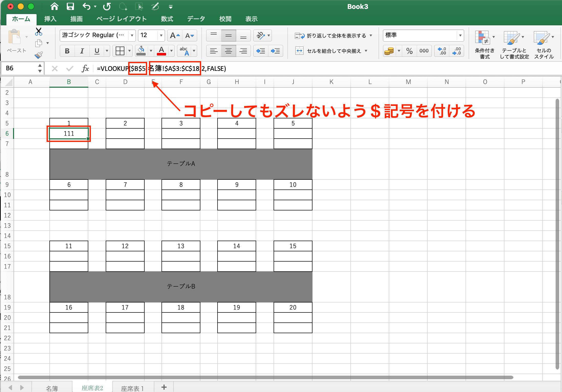Align text to vertical middle
Screen dimensions: 562x392
pyautogui.click(x=229, y=35)
